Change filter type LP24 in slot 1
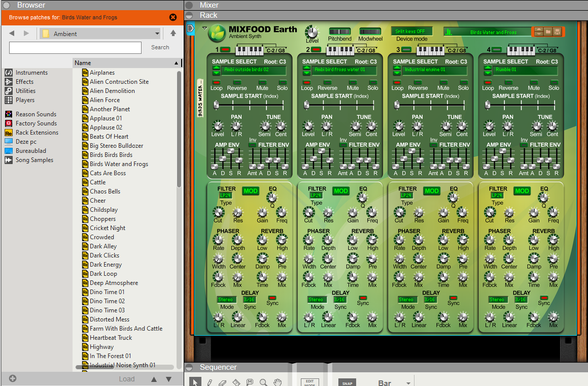 tap(225, 195)
